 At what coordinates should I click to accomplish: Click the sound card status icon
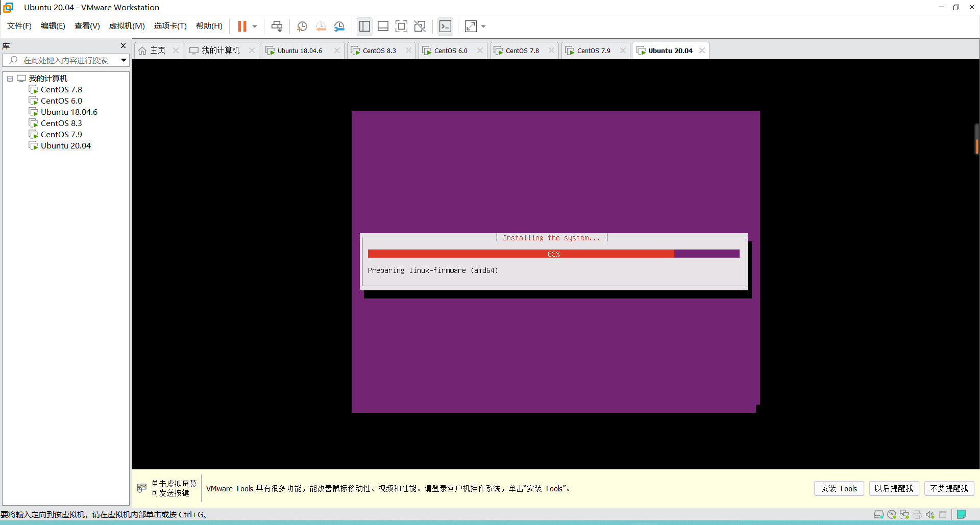[x=930, y=514]
